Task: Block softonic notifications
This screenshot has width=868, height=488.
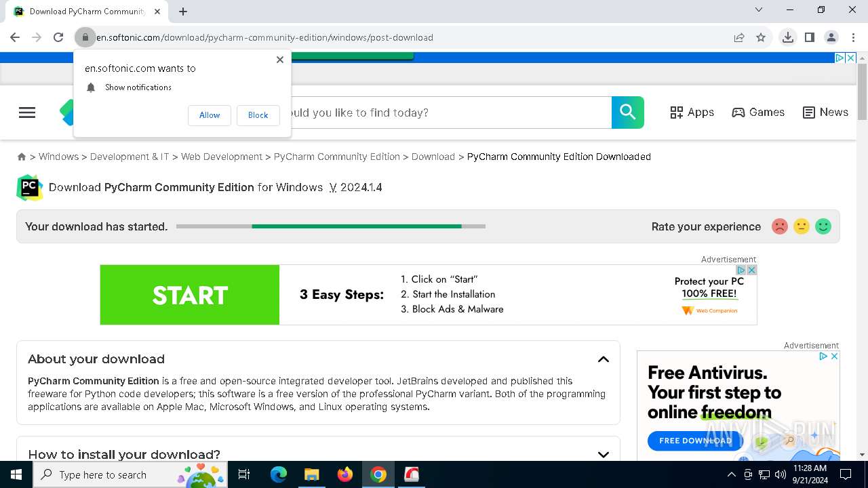Action: 258,115
